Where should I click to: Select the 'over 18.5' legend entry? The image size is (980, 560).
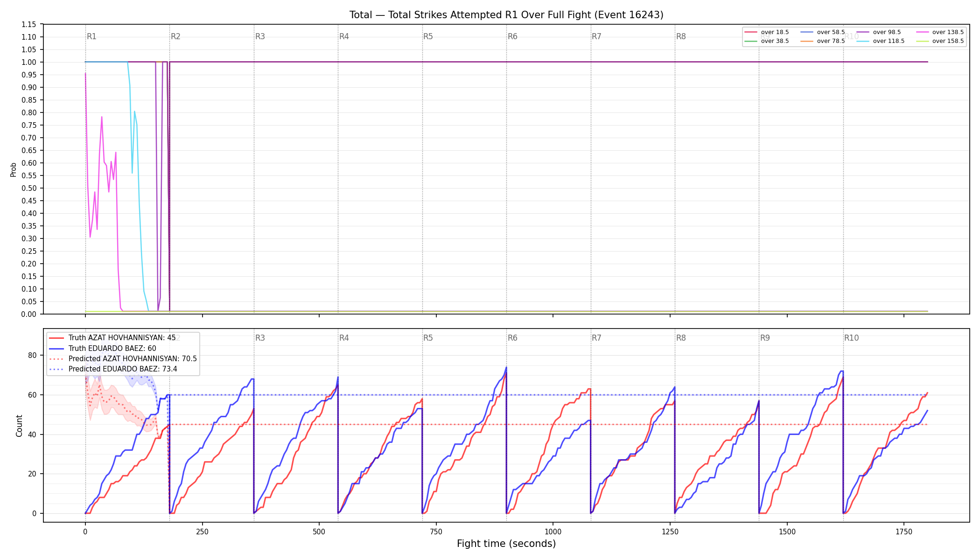click(767, 32)
